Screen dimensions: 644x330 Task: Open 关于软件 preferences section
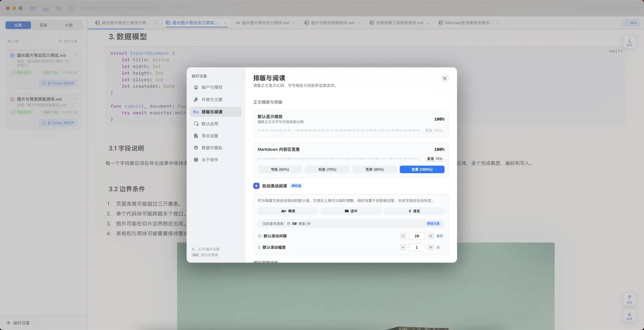[216, 160]
